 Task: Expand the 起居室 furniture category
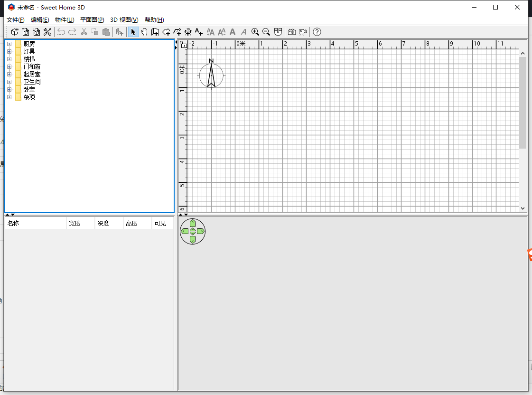pyautogui.click(x=9, y=75)
